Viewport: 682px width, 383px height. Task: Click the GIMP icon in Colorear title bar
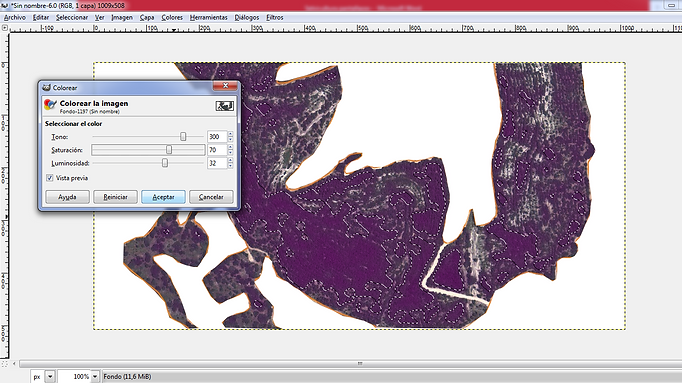click(46, 87)
